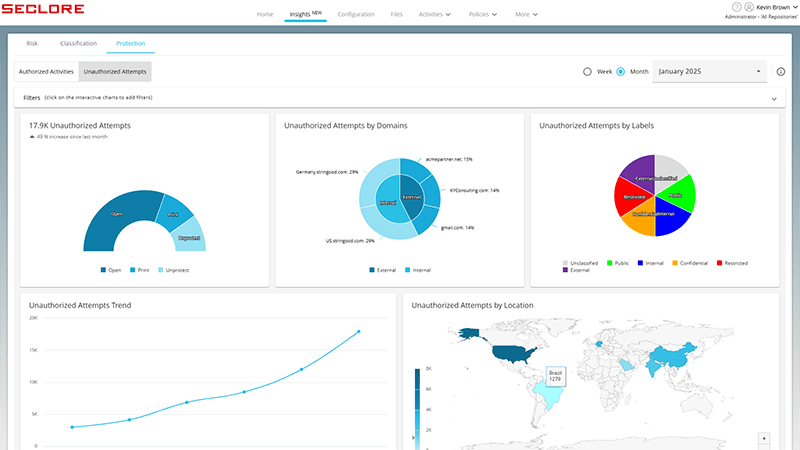Image resolution: width=800 pixels, height=450 pixels.
Task: Open the January 2025 period dropdown
Action: tap(709, 71)
